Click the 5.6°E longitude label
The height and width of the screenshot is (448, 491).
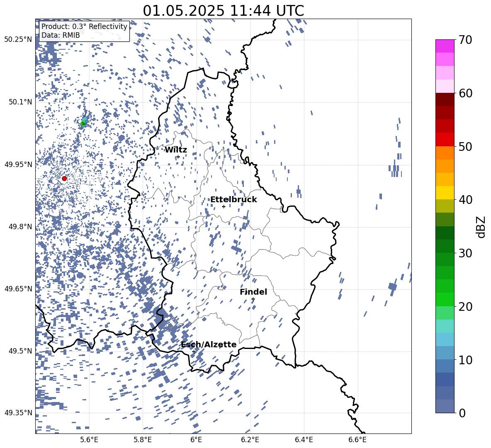89,440
